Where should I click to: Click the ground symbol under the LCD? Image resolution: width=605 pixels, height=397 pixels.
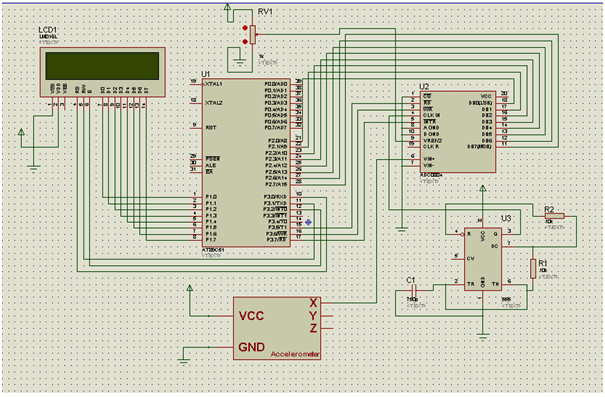(34, 167)
